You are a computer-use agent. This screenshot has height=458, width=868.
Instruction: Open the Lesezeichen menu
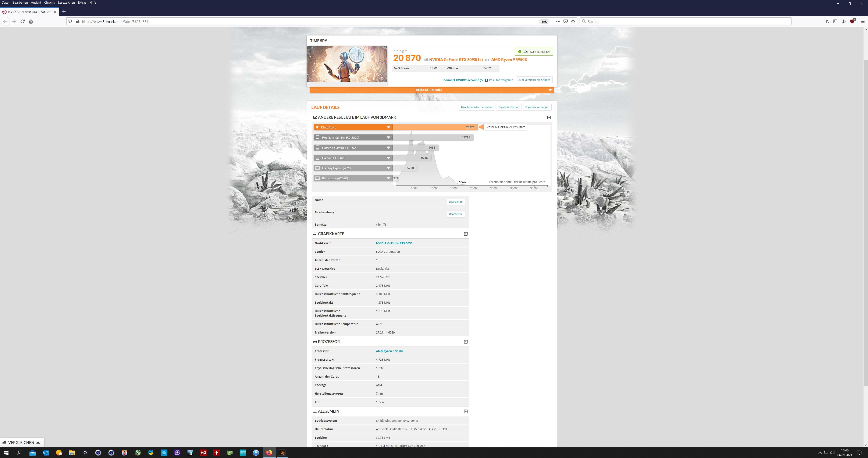point(66,2)
